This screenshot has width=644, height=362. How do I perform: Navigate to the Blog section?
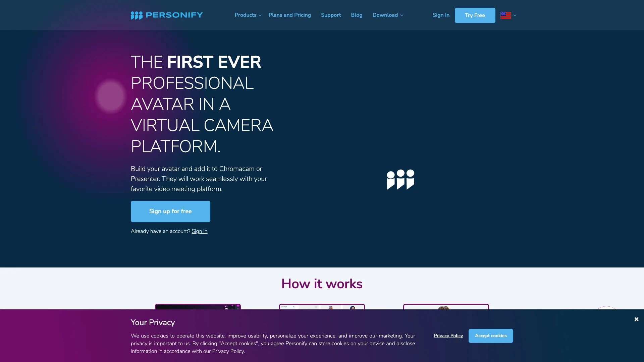[357, 15]
